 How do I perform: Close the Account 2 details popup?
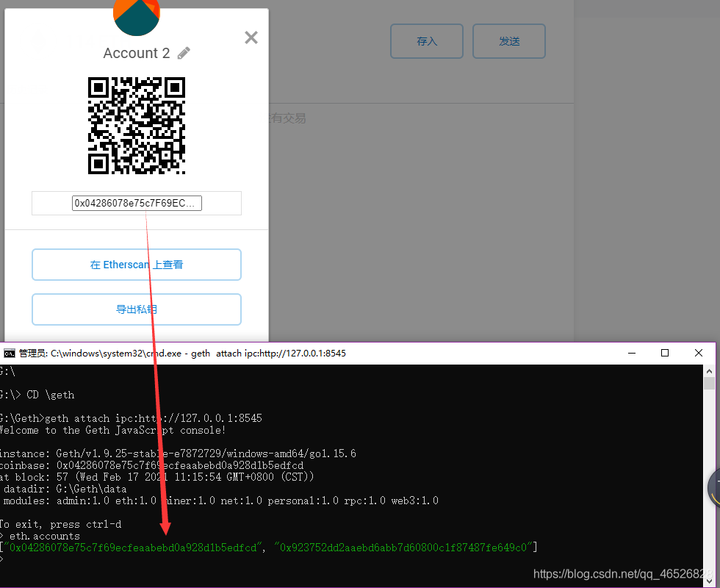pos(251,37)
